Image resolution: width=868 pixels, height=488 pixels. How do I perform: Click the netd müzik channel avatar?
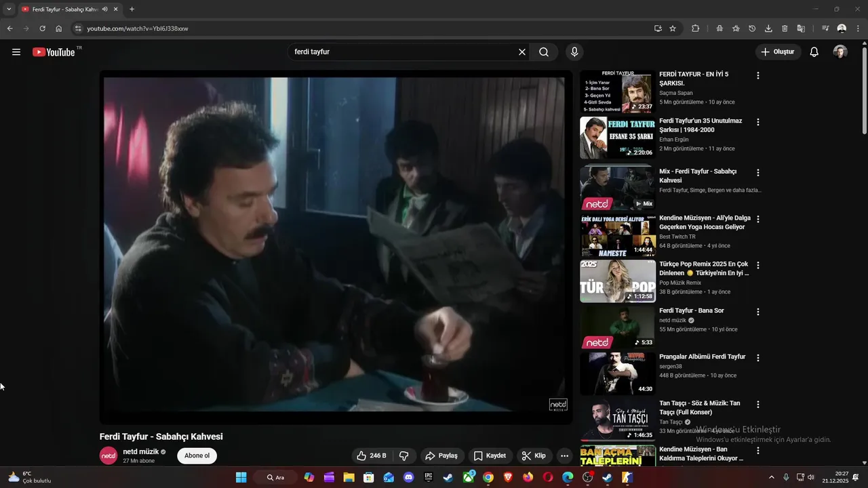(108, 455)
